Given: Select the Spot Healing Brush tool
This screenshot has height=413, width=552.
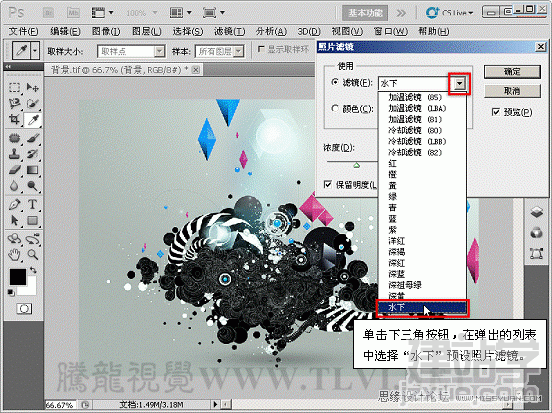Looking at the screenshot, I should 14,138.
